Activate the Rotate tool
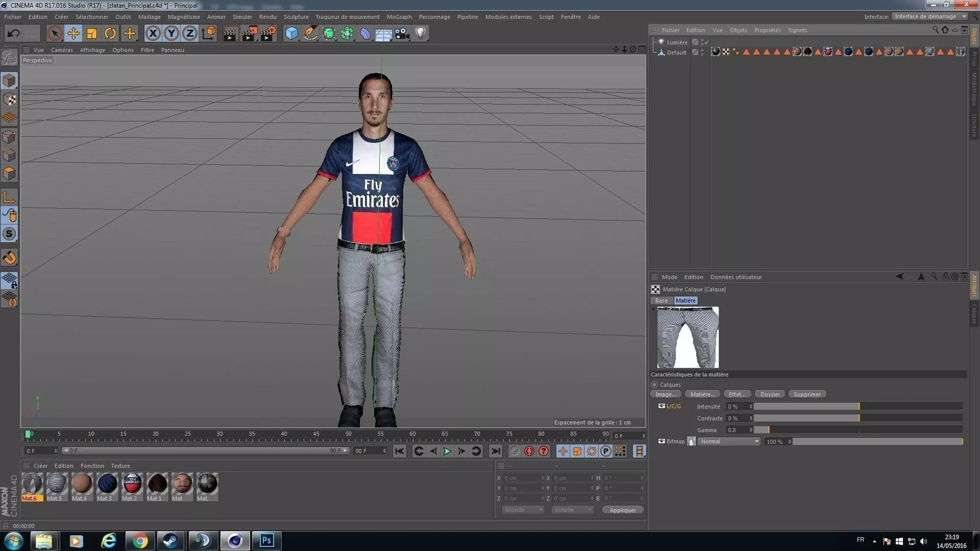Screen dimensions: 980x551 click(x=110, y=34)
